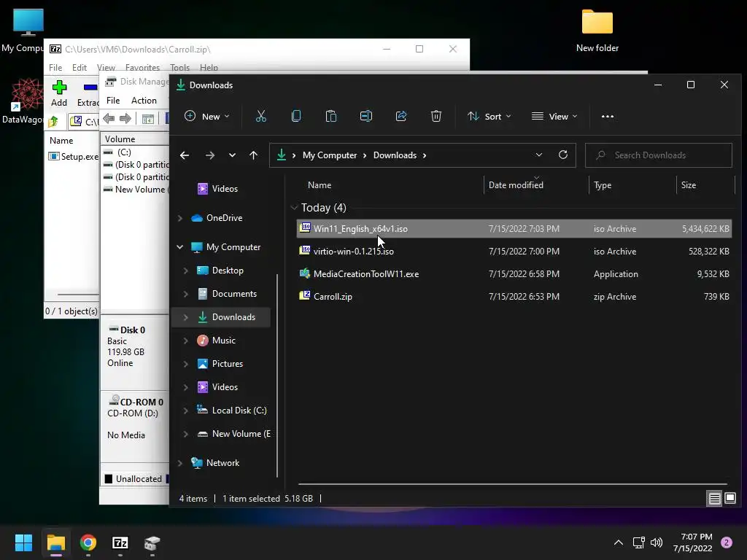Image resolution: width=747 pixels, height=560 pixels.
Task: Go back with the left arrow button
Action: click(185, 155)
